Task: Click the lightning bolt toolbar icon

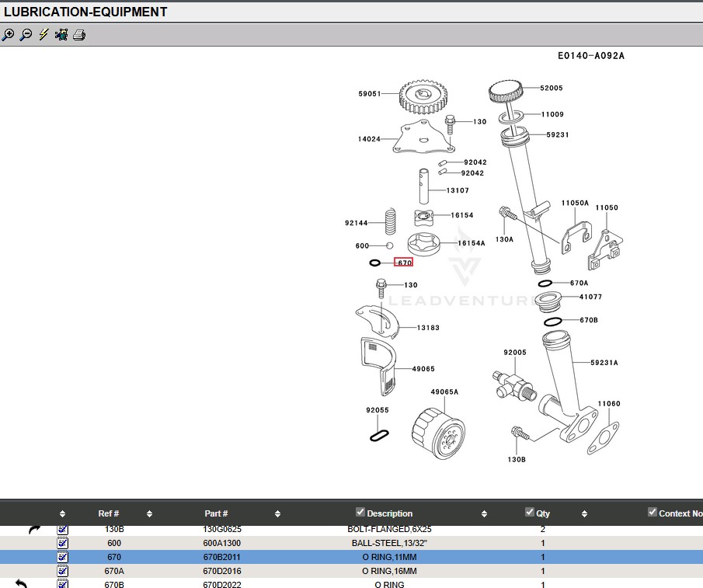Action: coord(44,35)
